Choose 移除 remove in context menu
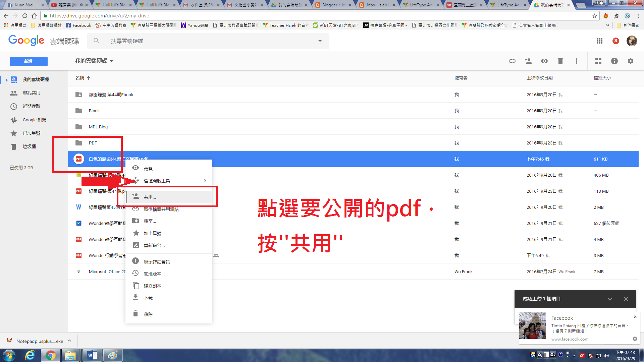Image resolution: width=644 pixels, height=362 pixels. pyautogui.click(x=168, y=314)
